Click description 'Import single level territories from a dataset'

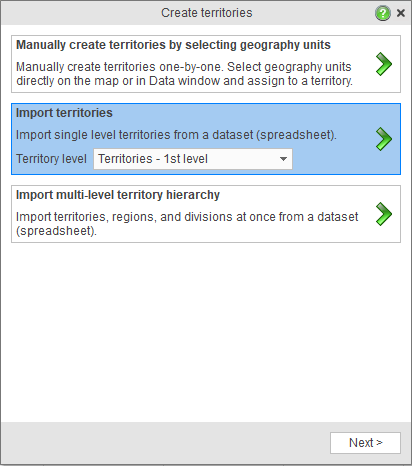pos(176,135)
